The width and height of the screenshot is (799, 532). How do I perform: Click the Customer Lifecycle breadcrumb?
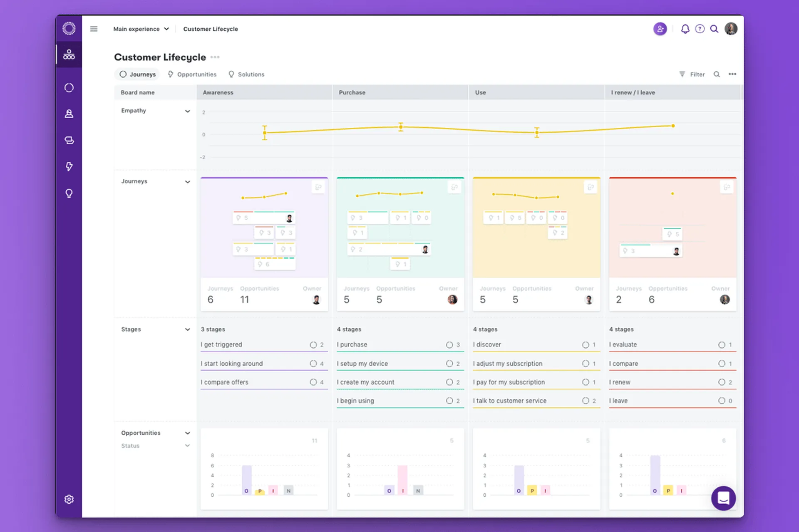tap(211, 29)
